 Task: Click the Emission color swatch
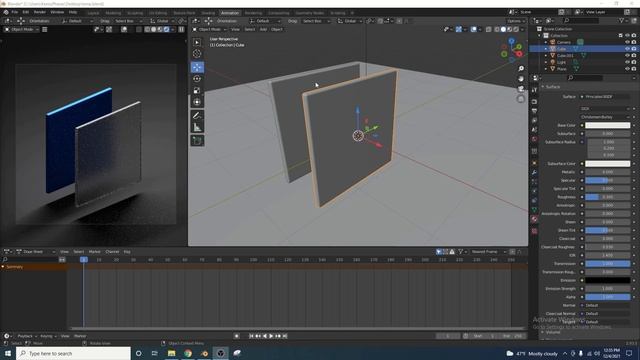coord(607,280)
